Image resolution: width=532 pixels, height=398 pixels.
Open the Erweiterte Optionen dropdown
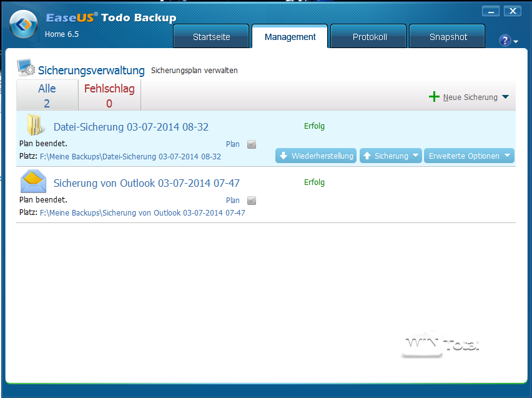[x=469, y=156]
